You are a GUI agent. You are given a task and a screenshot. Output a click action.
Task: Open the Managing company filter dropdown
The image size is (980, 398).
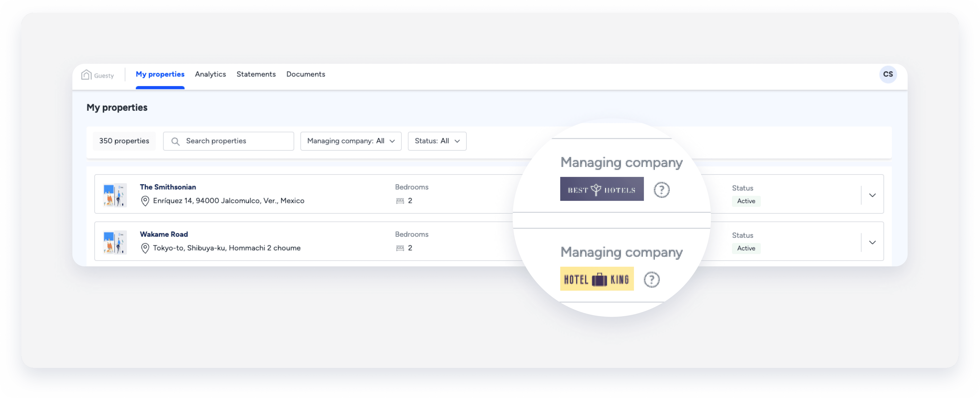[x=350, y=141]
